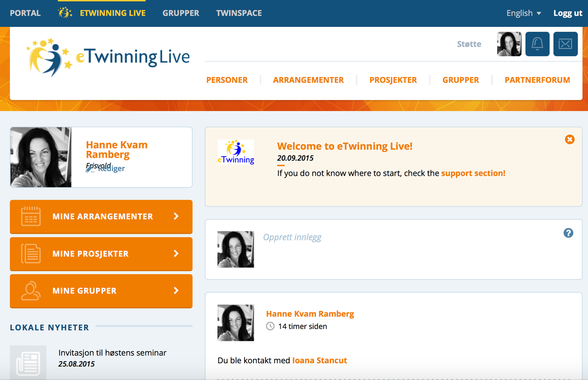The width and height of the screenshot is (588, 380).
Task: Go to the PORTAL tab
Action: pos(25,13)
